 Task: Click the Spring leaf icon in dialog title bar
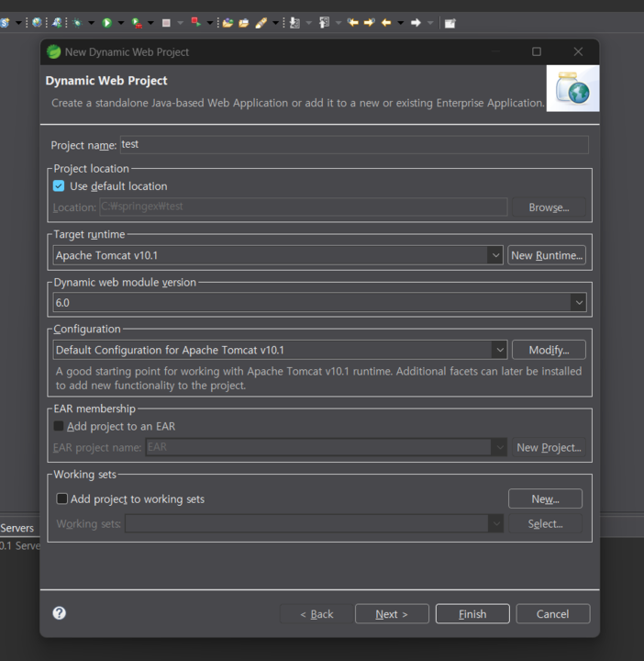coord(53,51)
